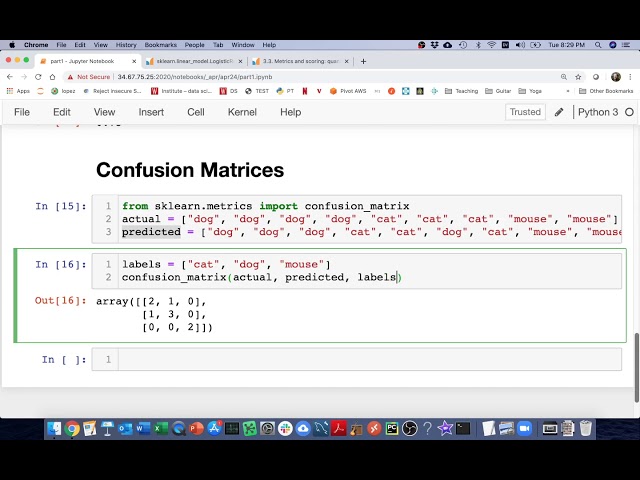Expand the Yoga bookmarks folder
The image size is (640, 480).
click(x=529, y=91)
